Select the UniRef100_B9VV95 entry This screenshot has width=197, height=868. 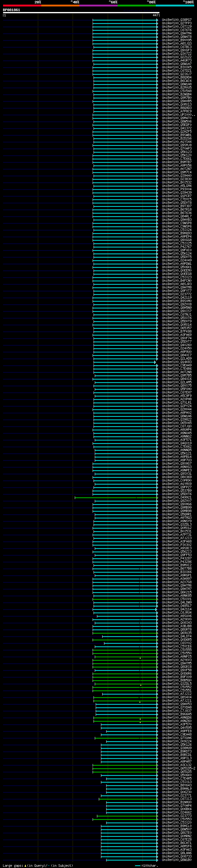click(177, 40)
